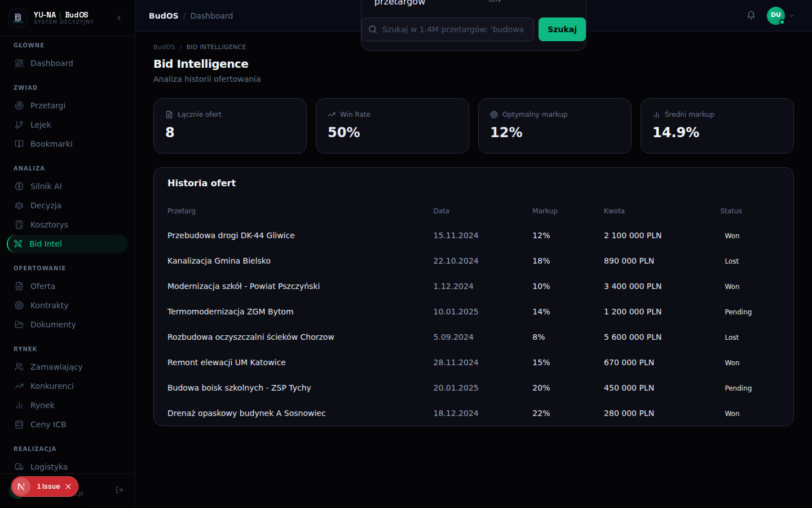Open the Zamawiający people icon
The image size is (812, 508).
click(x=19, y=367)
